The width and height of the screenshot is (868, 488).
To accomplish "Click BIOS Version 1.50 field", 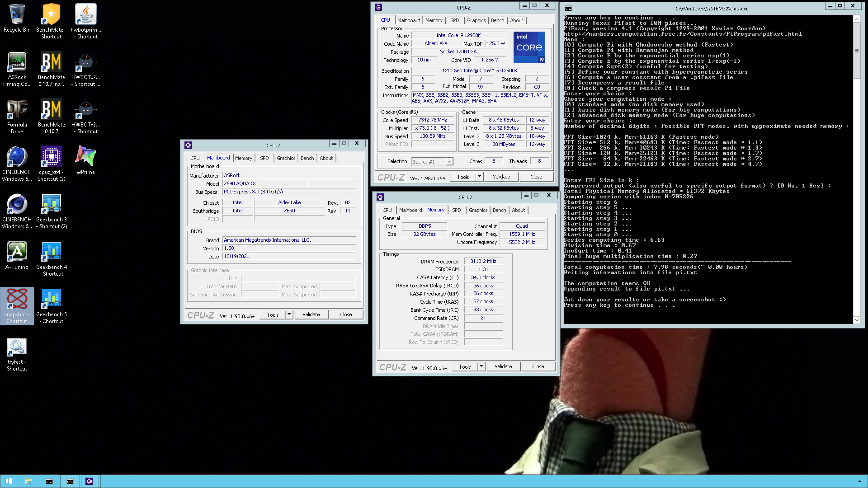I will pyautogui.click(x=289, y=248).
